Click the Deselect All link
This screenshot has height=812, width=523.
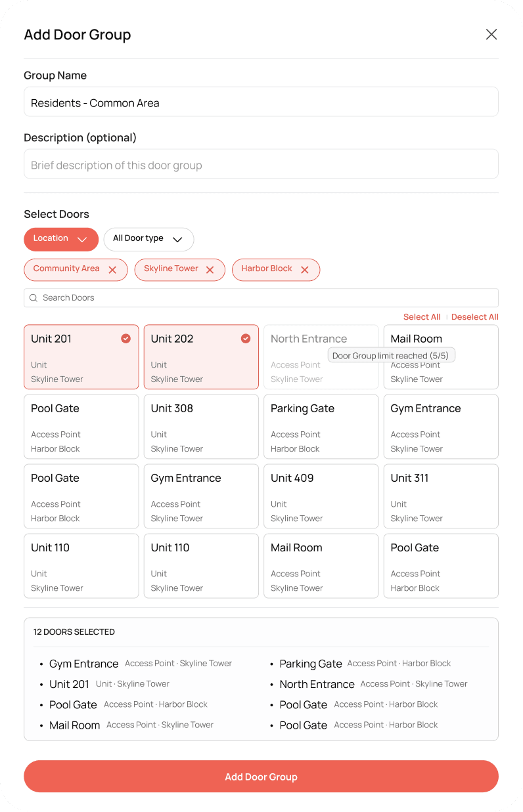pyautogui.click(x=474, y=317)
